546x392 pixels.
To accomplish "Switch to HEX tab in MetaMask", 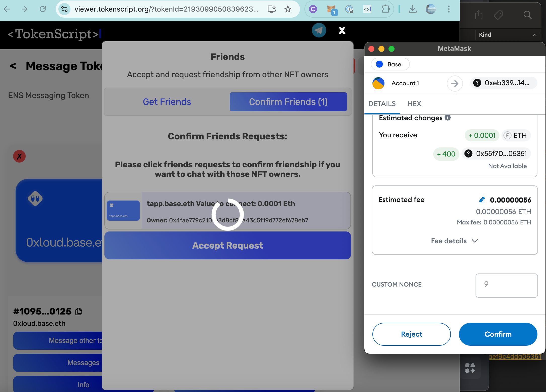I will click(414, 103).
